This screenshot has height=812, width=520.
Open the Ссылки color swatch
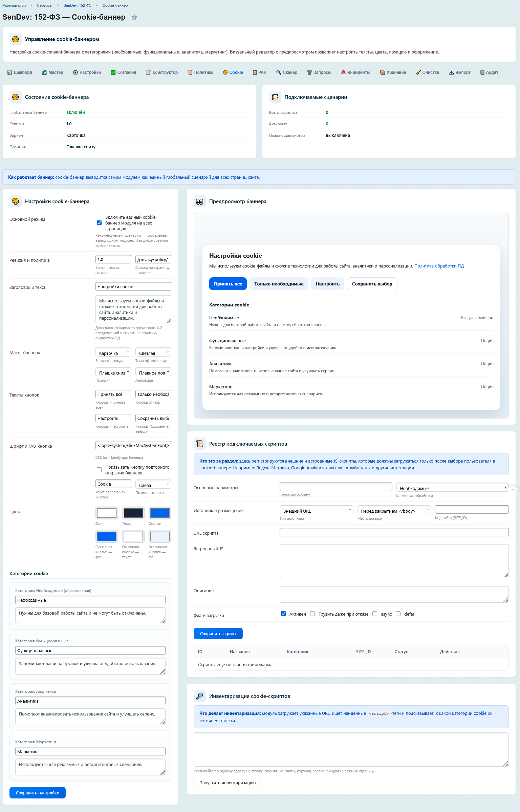point(160,513)
